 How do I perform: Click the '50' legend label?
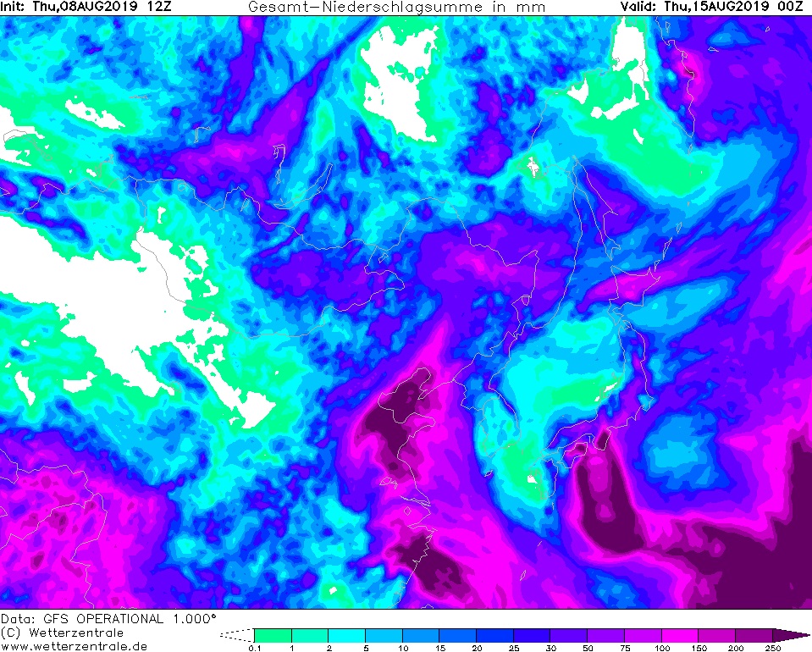(x=588, y=648)
